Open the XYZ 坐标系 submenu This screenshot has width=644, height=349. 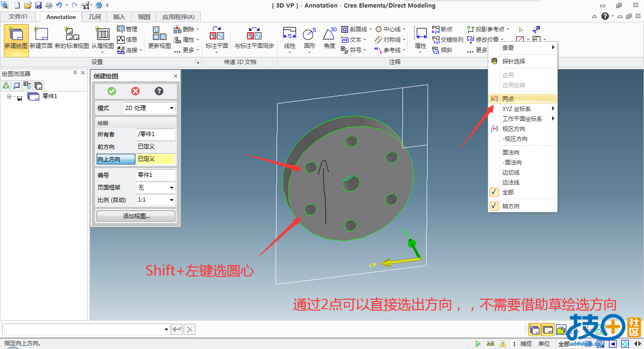coord(523,109)
